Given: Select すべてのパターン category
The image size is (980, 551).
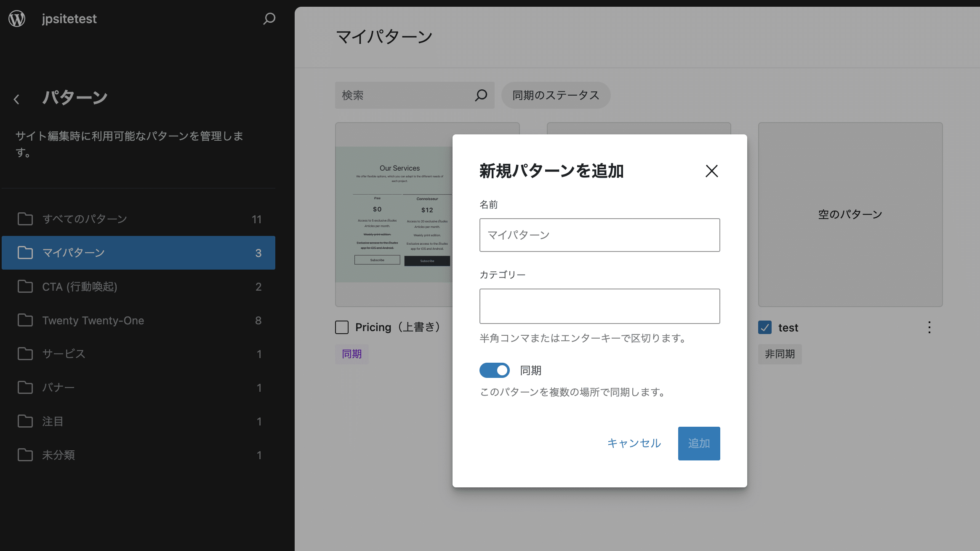Looking at the screenshot, I should pyautogui.click(x=138, y=219).
